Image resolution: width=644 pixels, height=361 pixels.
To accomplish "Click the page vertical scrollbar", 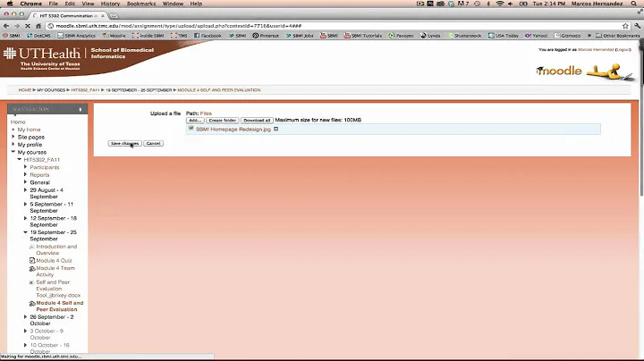I will [x=641, y=119].
